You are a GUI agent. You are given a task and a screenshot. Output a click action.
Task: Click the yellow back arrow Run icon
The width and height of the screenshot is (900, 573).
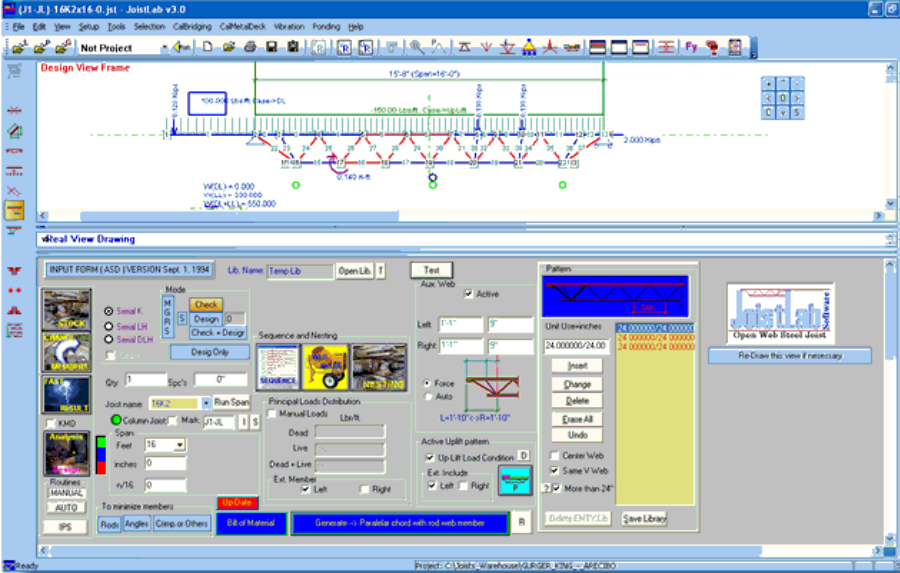pos(182,47)
